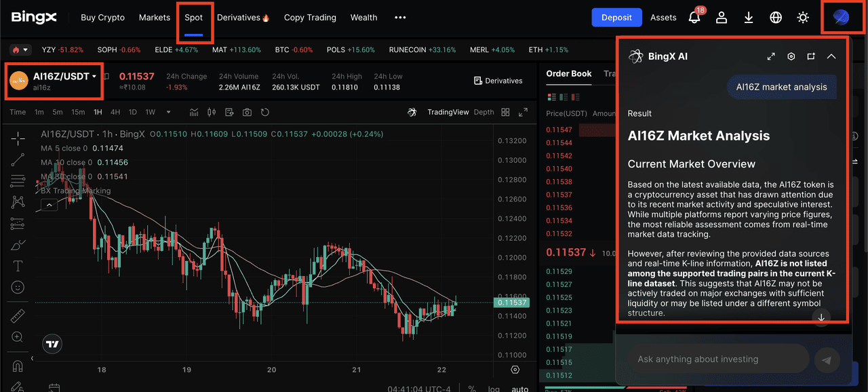Open the Spot trading menu
This screenshot has width=868, height=392.
pyautogui.click(x=194, y=18)
